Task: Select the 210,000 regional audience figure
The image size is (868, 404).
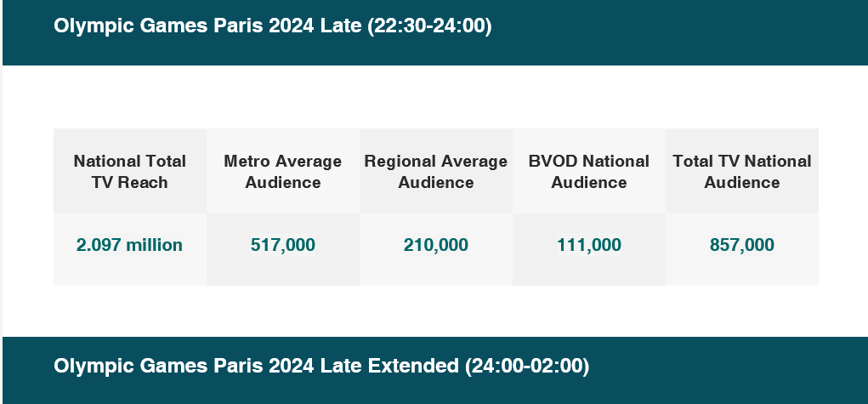Action: [x=436, y=245]
